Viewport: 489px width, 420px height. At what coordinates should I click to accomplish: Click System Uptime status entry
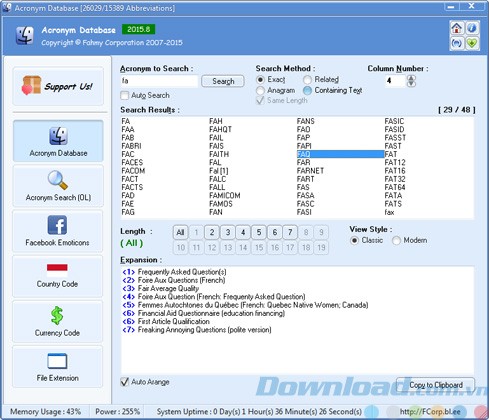click(x=259, y=412)
